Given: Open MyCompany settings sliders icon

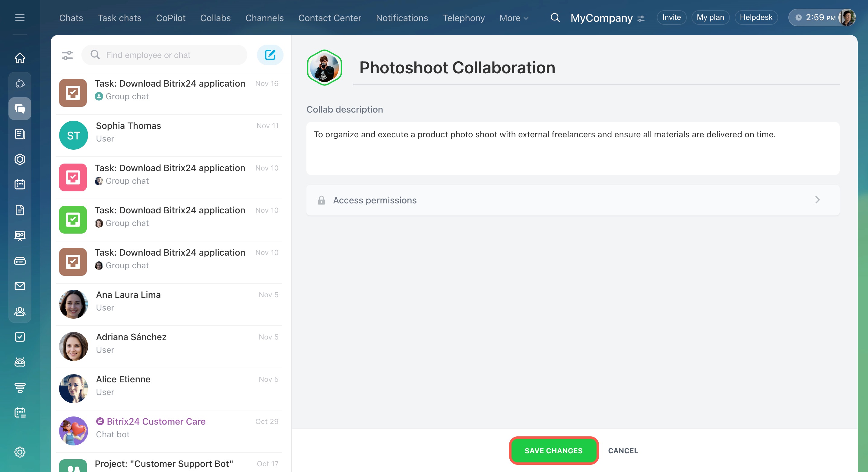Looking at the screenshot, I should [641, 18].
